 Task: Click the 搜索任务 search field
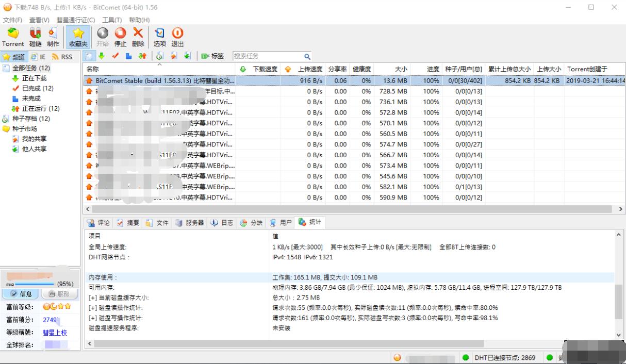(x=267, y=56)
